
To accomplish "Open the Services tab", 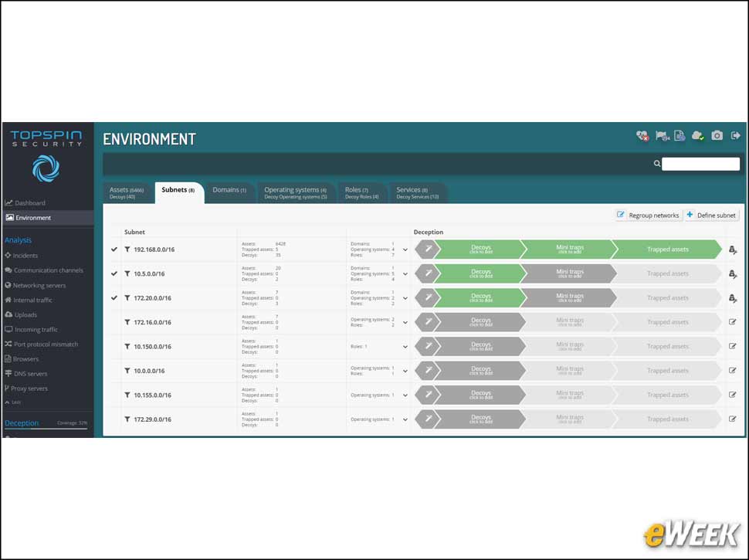I will [x=417, y=192].
